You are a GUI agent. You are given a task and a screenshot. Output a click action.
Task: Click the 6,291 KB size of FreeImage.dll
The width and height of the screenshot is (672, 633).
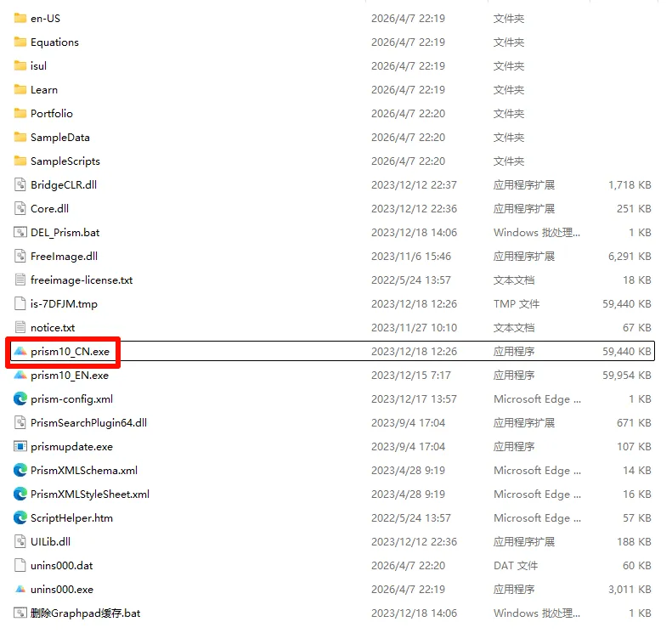(x=630, y=257)
